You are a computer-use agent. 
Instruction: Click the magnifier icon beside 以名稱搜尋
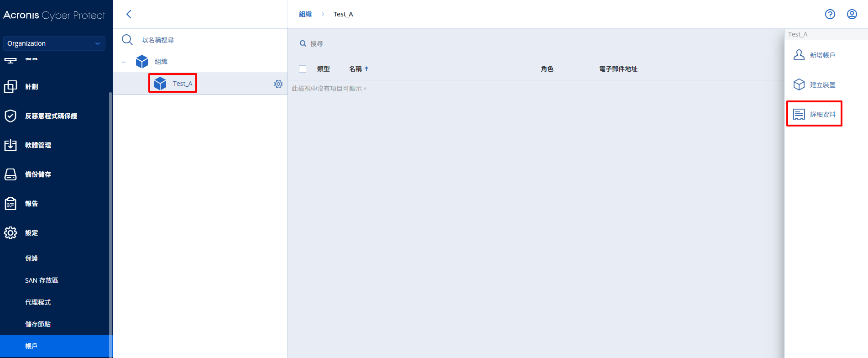(127, 40)
